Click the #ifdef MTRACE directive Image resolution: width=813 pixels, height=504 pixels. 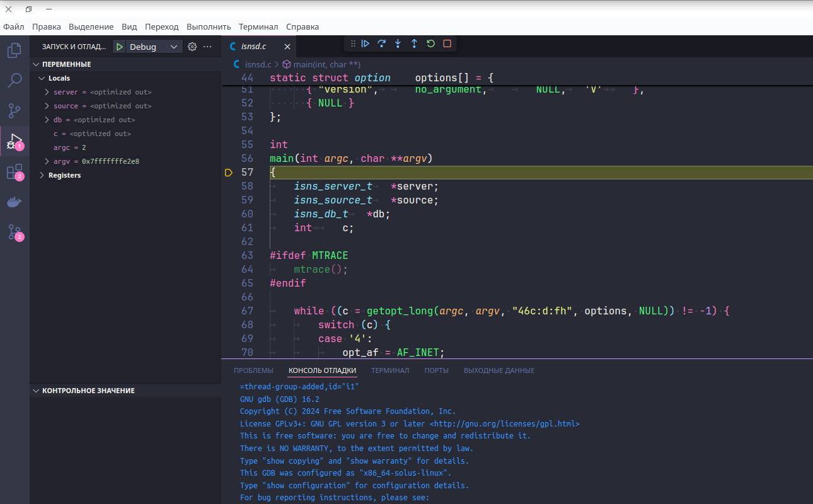309,256
